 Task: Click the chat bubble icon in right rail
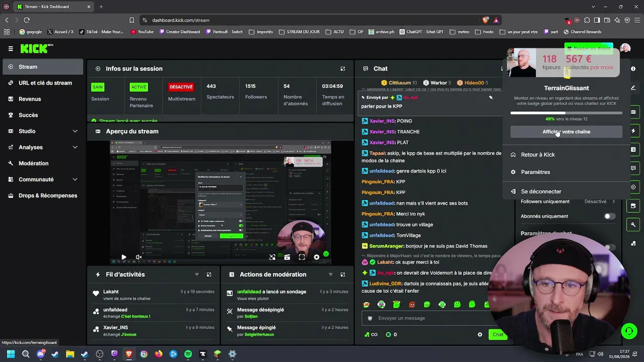click(x=633, y=168)
